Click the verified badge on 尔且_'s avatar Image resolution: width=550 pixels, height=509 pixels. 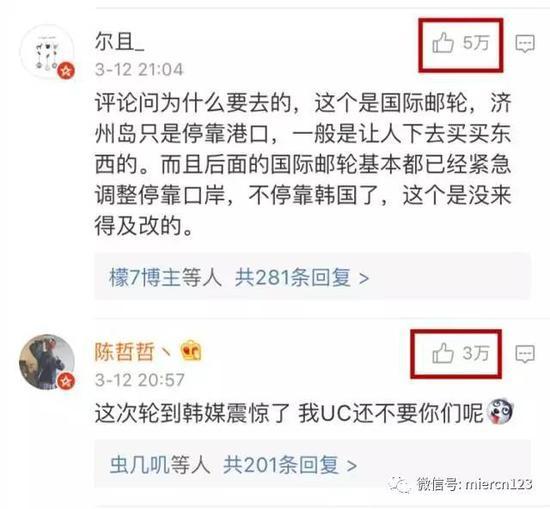(66, 71)
